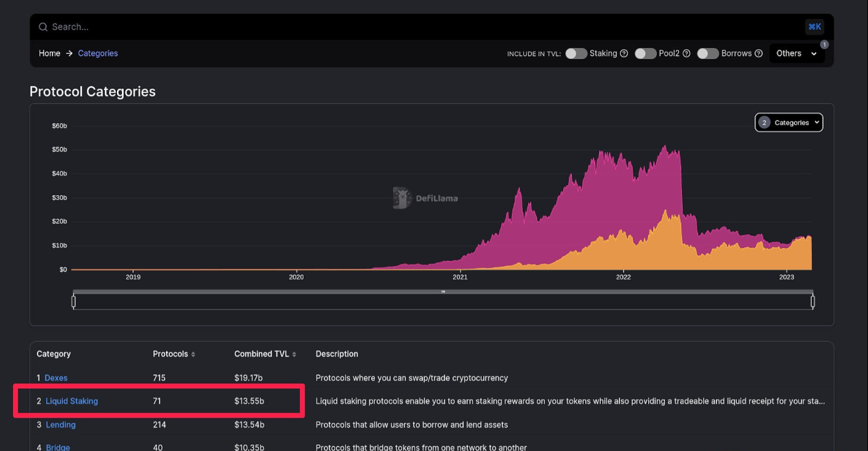Sort by Combined TVL column sort icon
This screenshot has width=868, height=451.
tap(294, 354)
